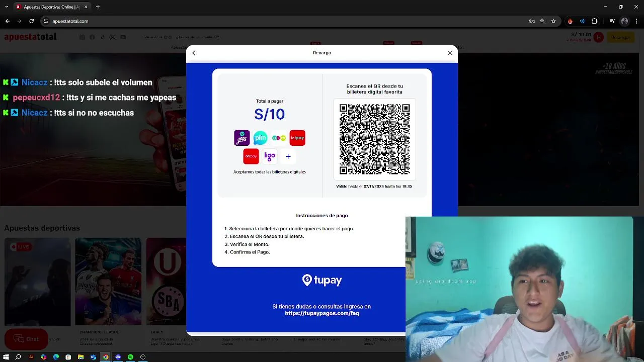Select the Yape wallet icon
The height and width of the screenshot is (362, 644).
(242, 138)
